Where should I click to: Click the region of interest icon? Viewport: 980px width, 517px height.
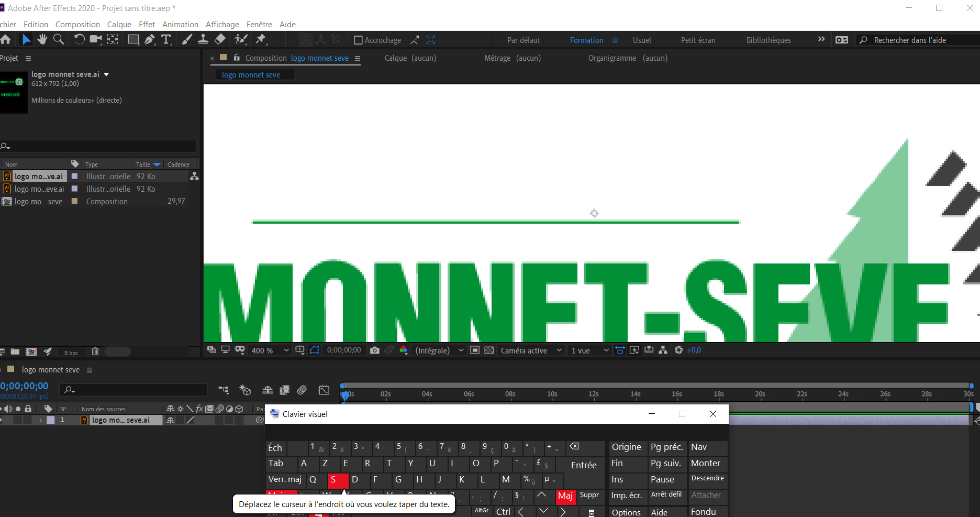click(475, 350)
